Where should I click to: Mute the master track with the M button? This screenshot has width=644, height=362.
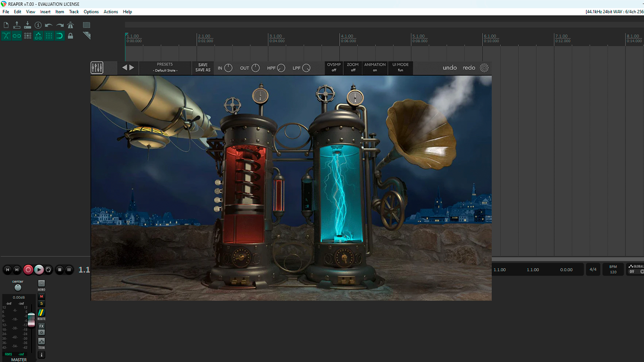point(41,296)
